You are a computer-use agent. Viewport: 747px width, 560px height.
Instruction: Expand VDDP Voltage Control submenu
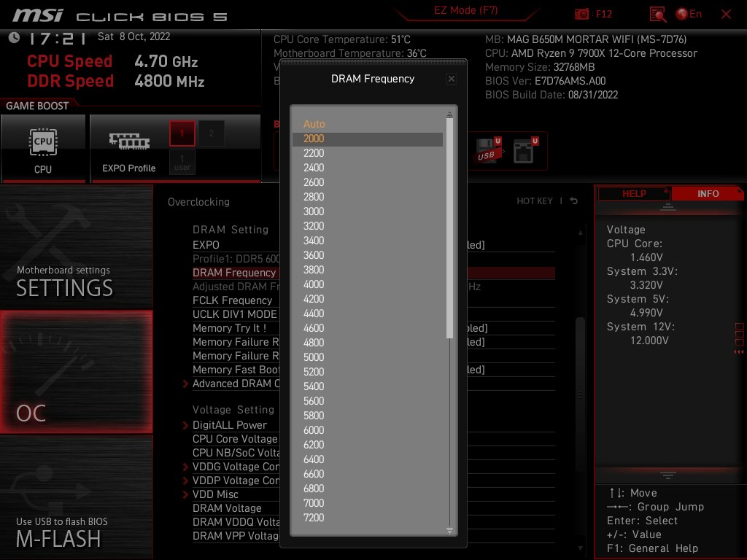point(236,481)
